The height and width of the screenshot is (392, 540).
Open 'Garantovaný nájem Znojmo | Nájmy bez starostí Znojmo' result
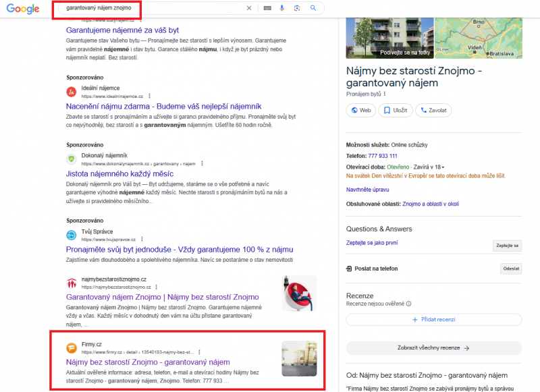[162, 297]
